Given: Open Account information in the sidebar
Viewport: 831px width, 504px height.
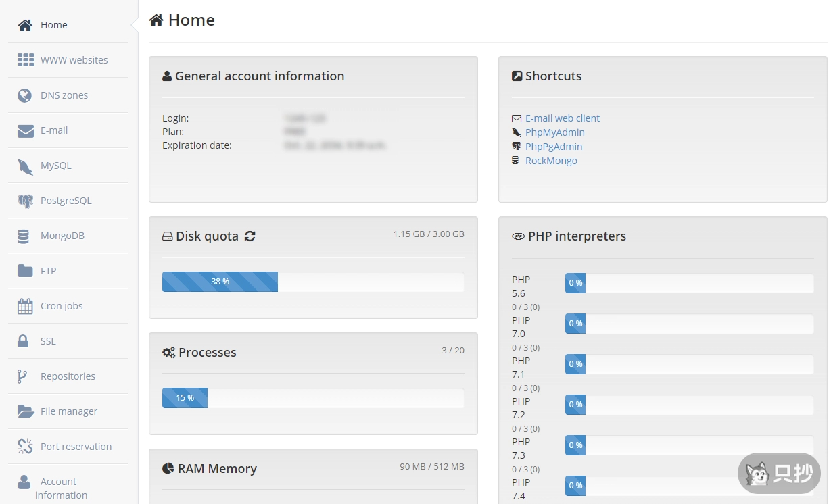Looking at the screenshot, I should click(x=60, y=488).
